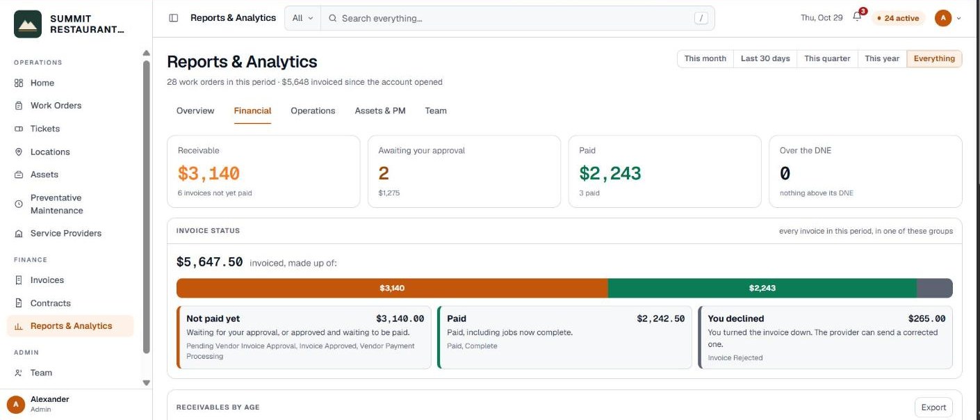Viewport: 980px width, 420px height.
Task: Open Invoices in the sidebar
Action: [x=70, y=280]
